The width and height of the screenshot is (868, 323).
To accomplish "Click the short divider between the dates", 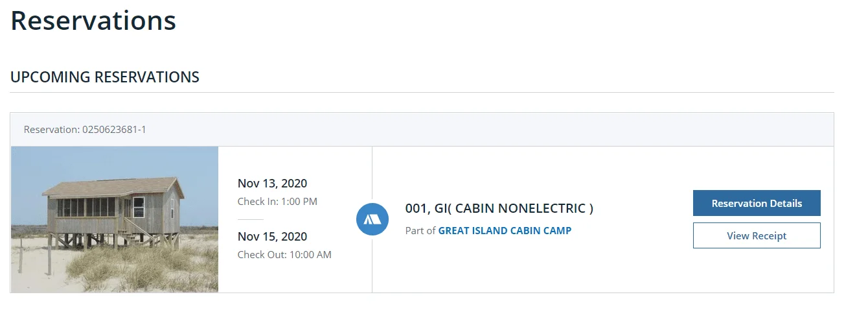I will (251, 219).
